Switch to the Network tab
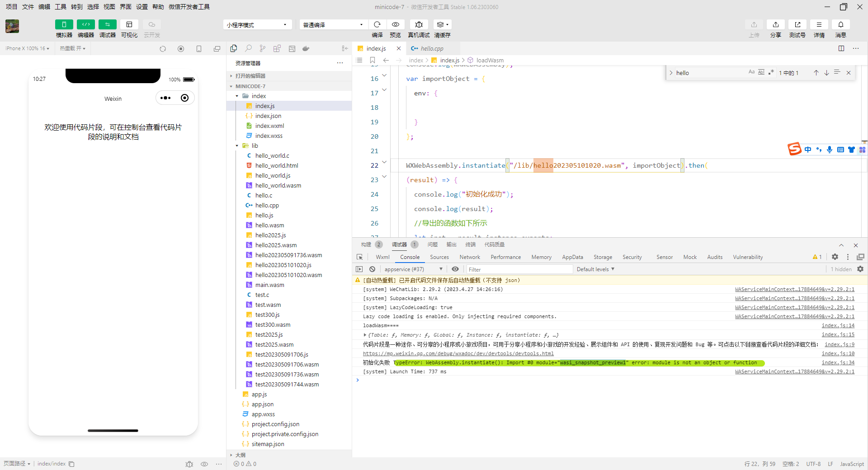 (x=469, y=257)
